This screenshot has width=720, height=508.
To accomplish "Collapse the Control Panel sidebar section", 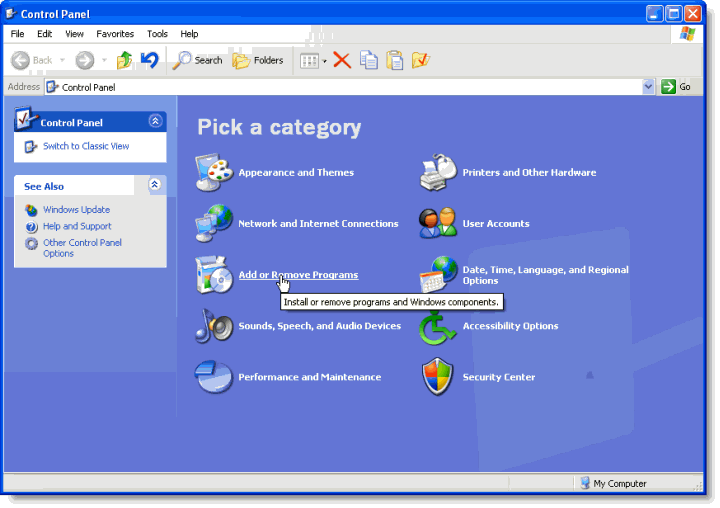I will tap(155, 121).
